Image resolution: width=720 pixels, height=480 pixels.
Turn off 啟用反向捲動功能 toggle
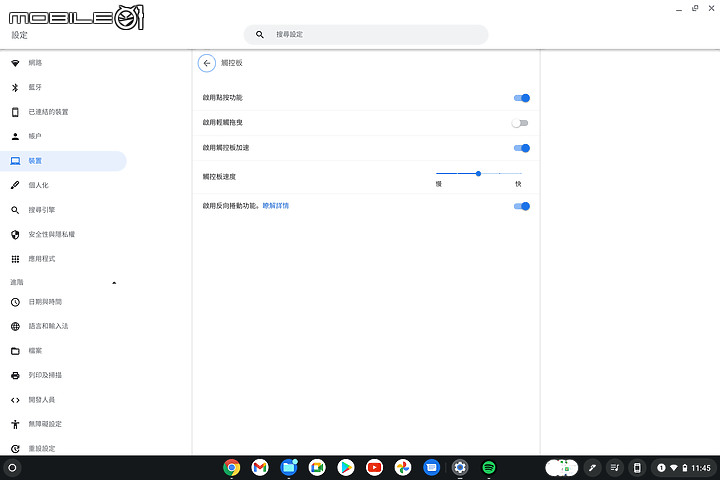coord(522,206)
